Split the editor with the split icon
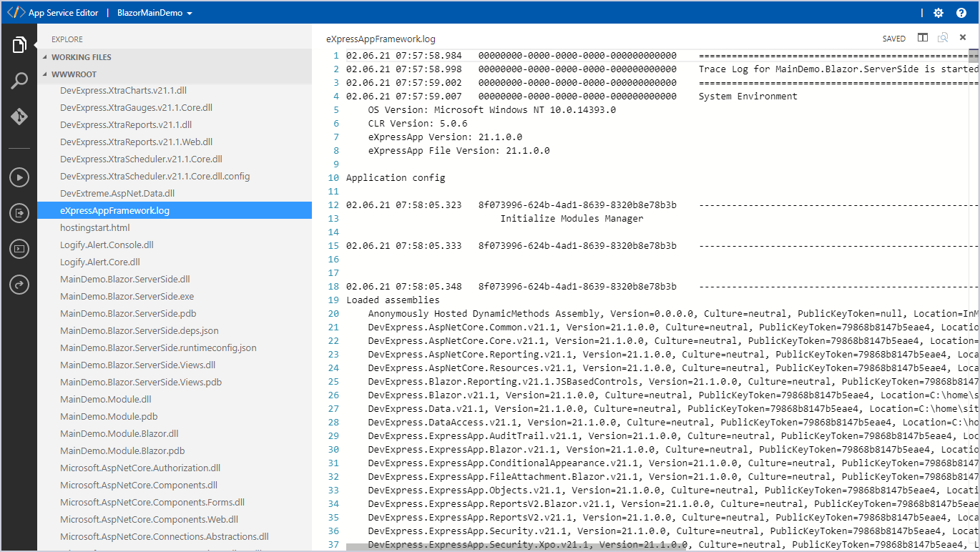 click(x=923, y=38)
